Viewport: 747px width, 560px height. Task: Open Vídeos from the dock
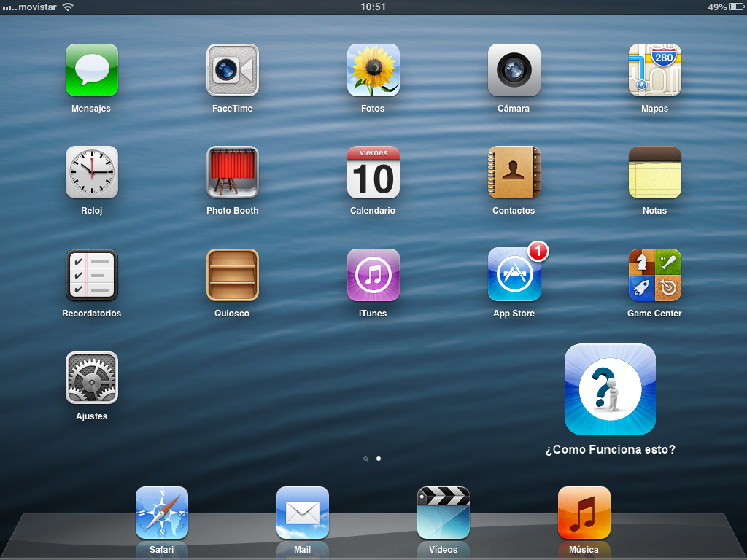pos(443,513)
